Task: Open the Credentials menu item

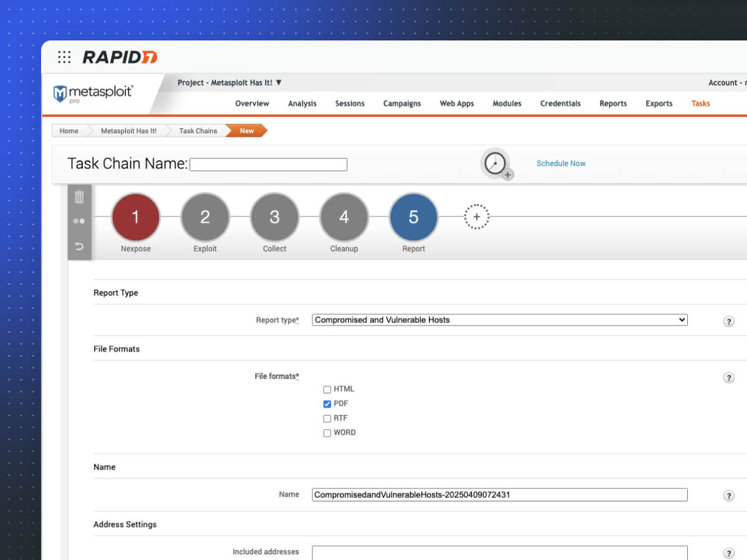Action: (560, 103)
